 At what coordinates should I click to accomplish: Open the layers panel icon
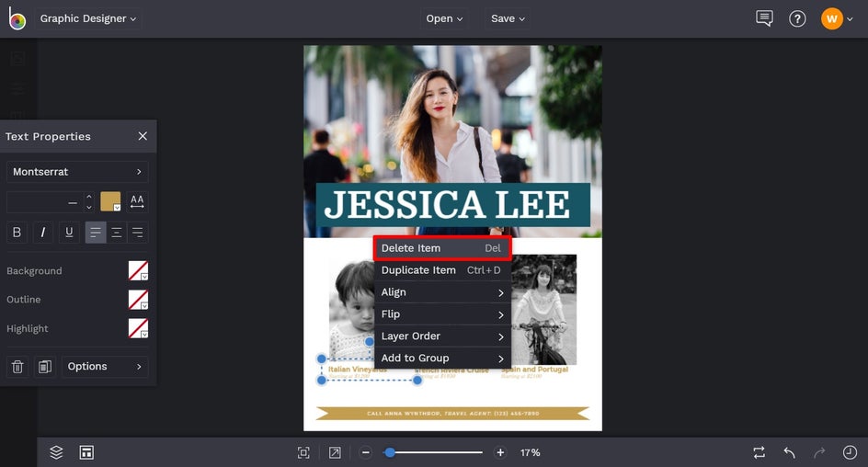56,452
